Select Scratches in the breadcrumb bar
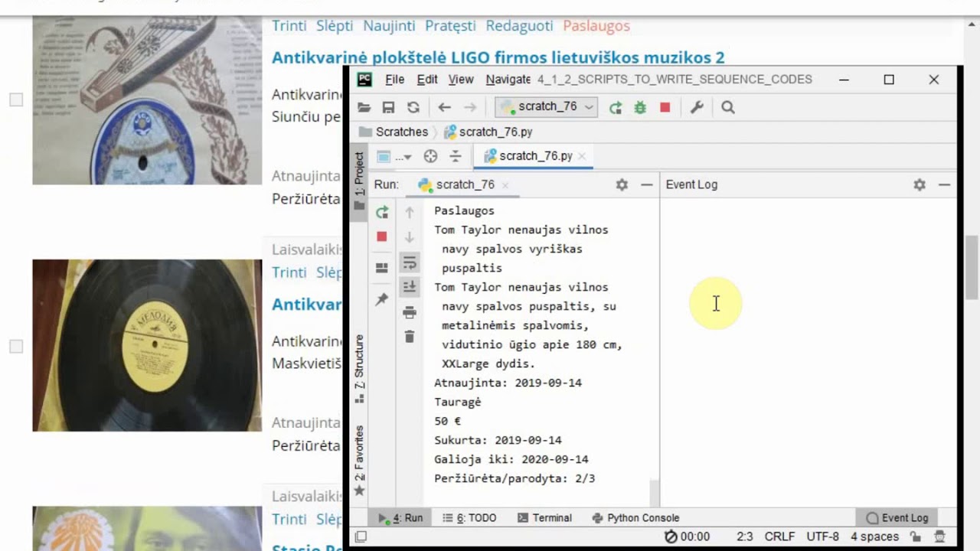 click(x=394, y=132)
